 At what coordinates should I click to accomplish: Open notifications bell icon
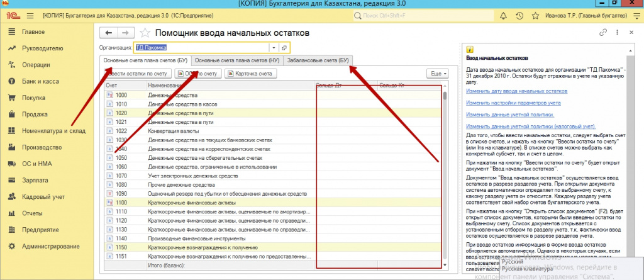(x=503, y=16)
